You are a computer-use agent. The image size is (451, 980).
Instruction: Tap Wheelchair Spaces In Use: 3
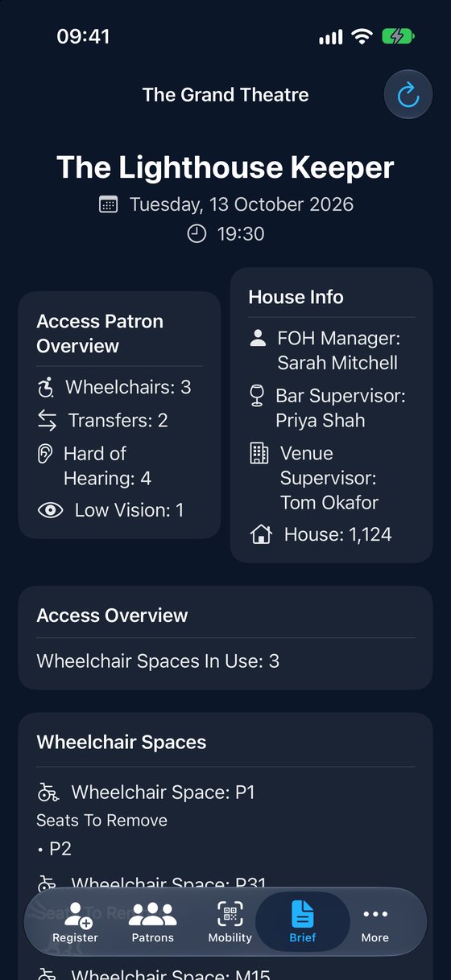(158, 661)
